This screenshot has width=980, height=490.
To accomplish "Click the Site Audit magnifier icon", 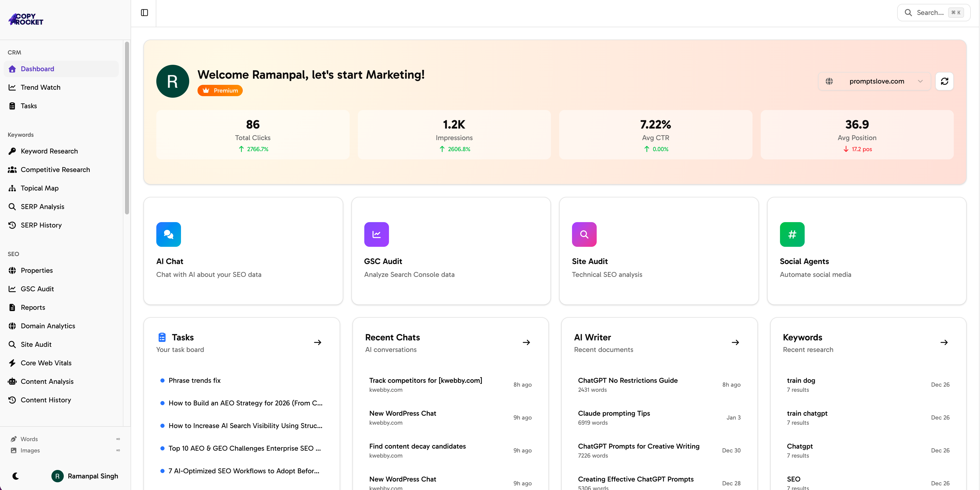I will click(x=584, y=234).
